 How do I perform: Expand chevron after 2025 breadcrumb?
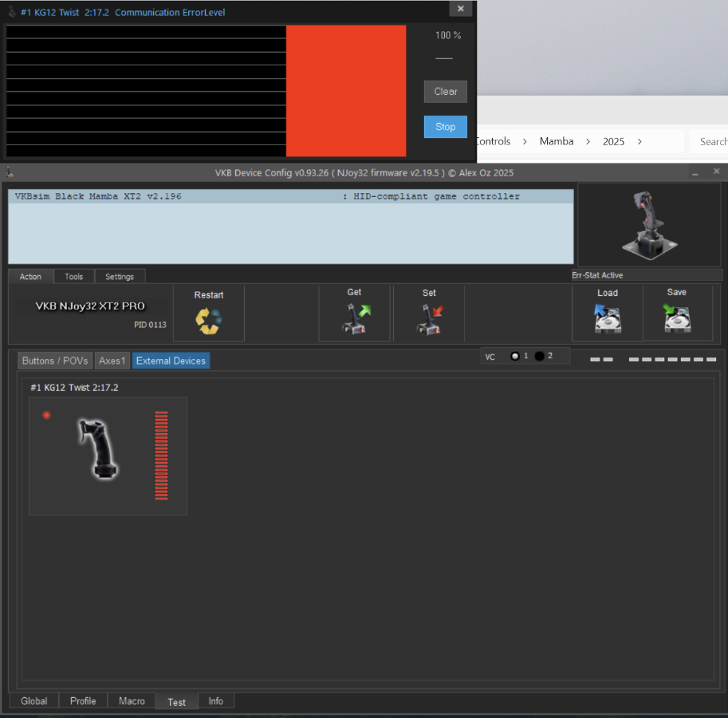tap(639, 142)
